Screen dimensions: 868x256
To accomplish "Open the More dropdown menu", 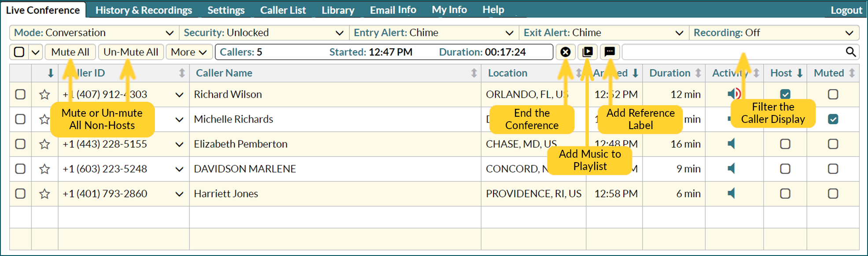I will tap(189, 52).
